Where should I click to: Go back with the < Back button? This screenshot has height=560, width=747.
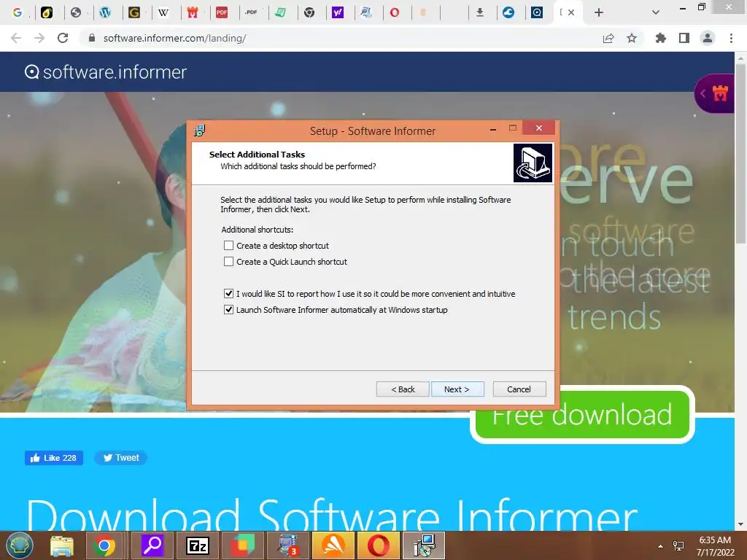(403, 389)
